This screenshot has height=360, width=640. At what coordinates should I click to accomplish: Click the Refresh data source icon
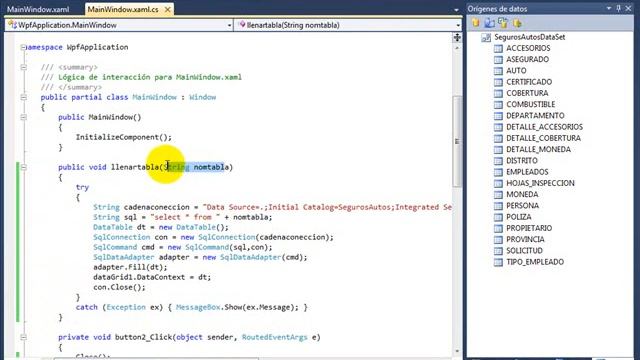pos(517,23)
